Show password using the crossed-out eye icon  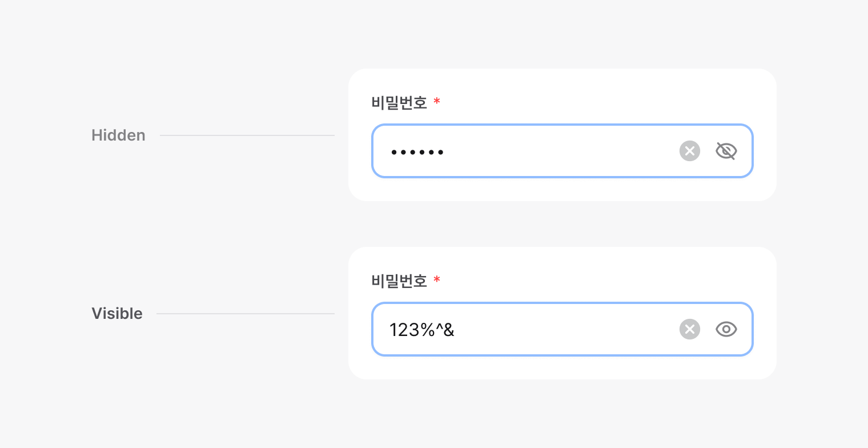click(x=726, y=151)
